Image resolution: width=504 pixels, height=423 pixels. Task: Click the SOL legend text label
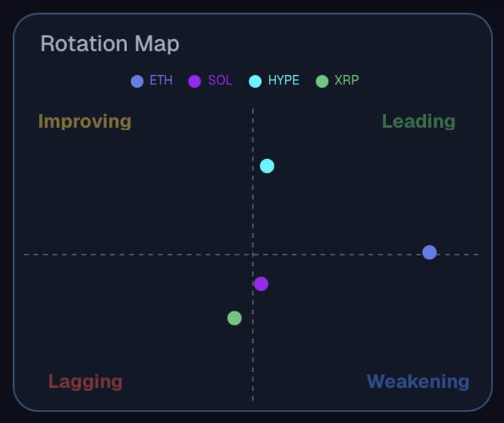click(x=220, y=80)
